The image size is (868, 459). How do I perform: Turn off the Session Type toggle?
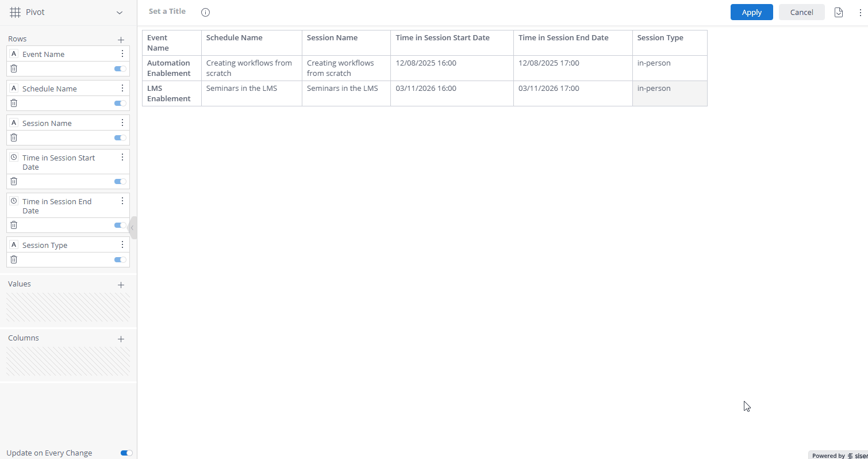[119, 259]
